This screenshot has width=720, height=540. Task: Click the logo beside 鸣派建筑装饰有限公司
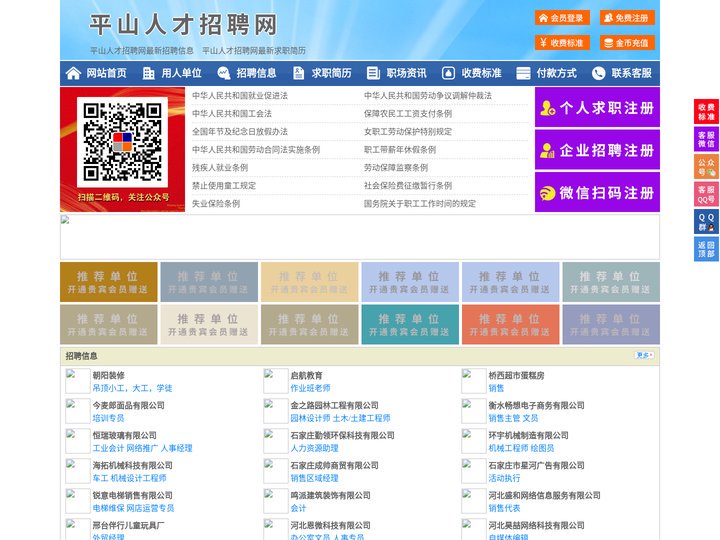point(276,501)
